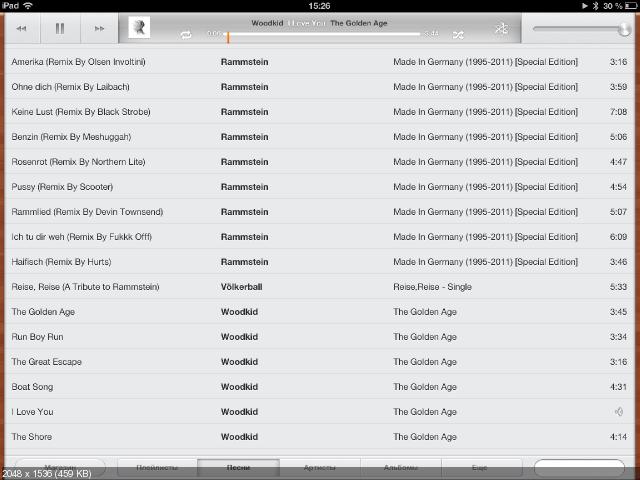Click the Völkerball artist name
Screen dimensions: 640x480
click(242, 287)
